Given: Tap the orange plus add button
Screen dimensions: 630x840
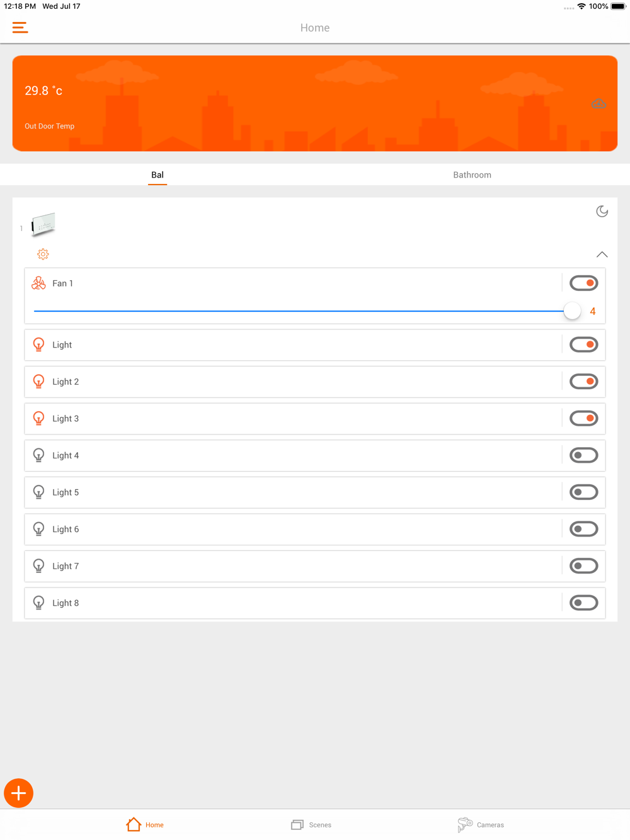Looking at the screenshot, I should (x=19, y=793).
